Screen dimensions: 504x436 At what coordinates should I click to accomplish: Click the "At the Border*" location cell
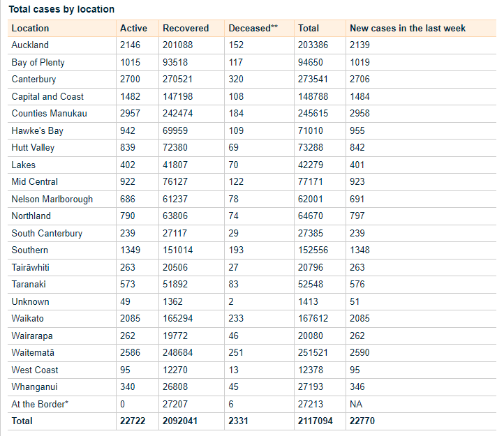click(40, 404)
